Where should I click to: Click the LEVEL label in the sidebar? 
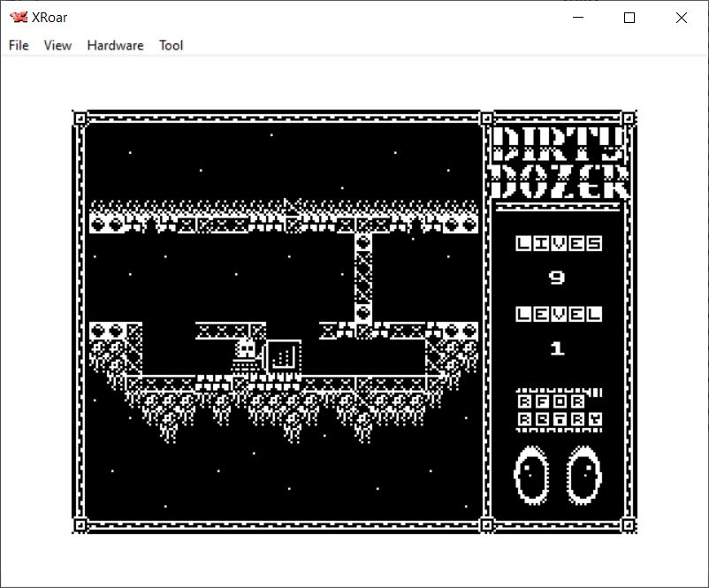[559, 314]
